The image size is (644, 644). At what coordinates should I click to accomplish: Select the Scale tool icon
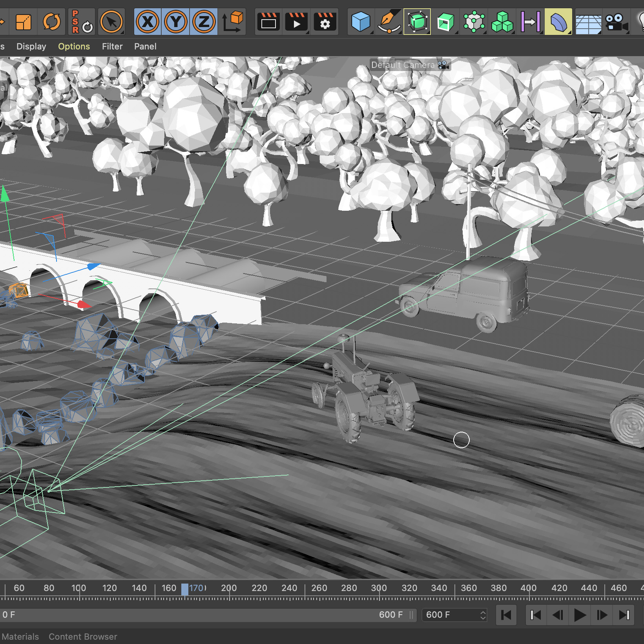24,22
